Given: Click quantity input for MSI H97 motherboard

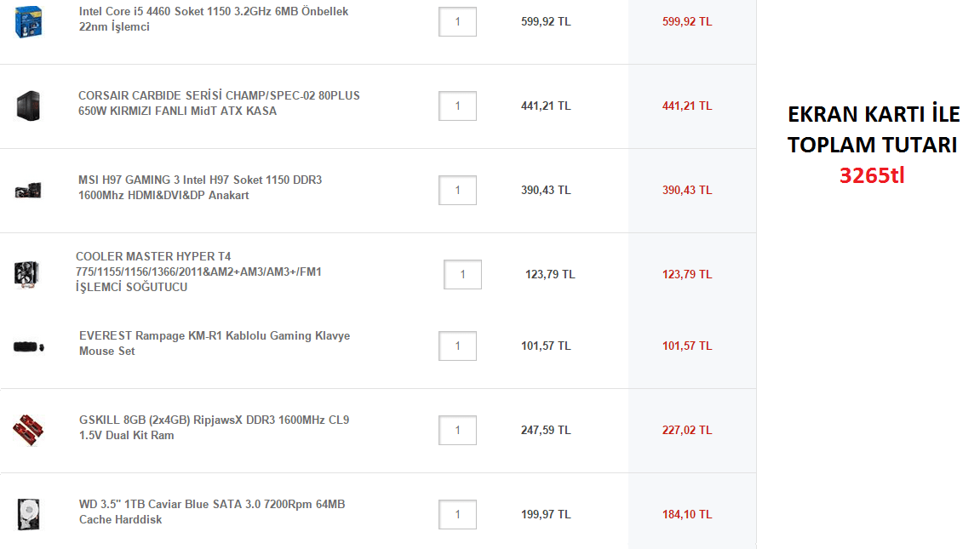Looking at the screenshot, I should tap(457, 190).
